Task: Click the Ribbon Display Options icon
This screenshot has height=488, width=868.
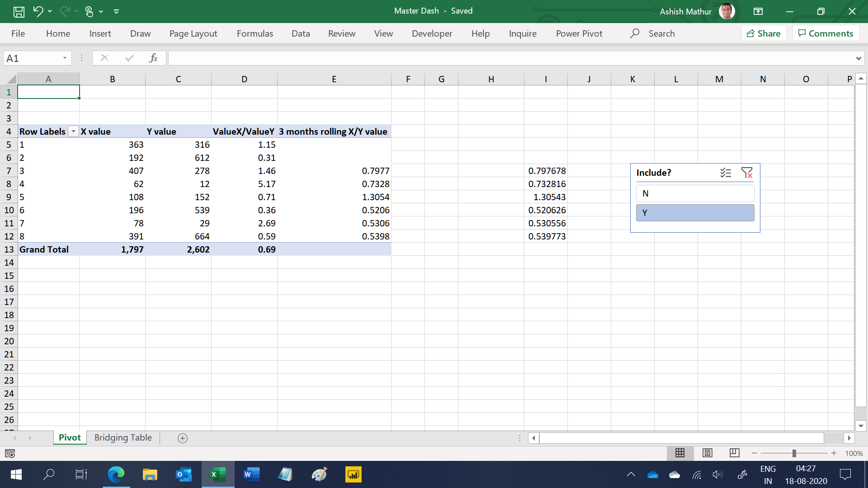Action: click(758, 11)
